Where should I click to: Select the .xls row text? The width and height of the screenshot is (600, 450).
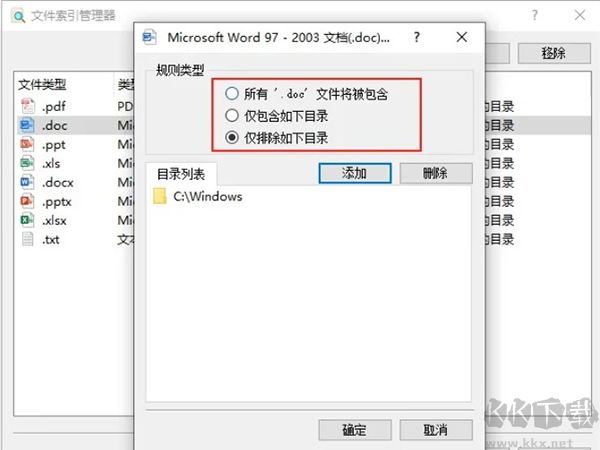click(x=51, y=163)
